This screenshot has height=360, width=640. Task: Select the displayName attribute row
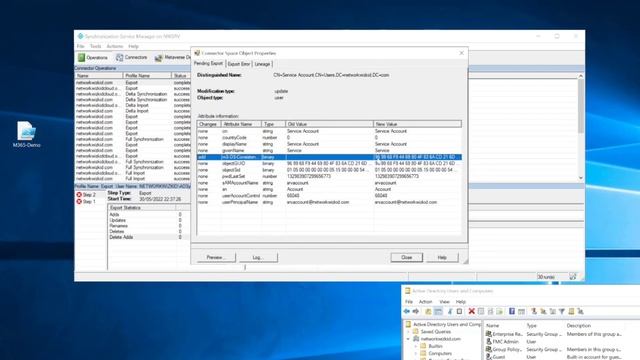pyautogui.click(x=329, y=144)
